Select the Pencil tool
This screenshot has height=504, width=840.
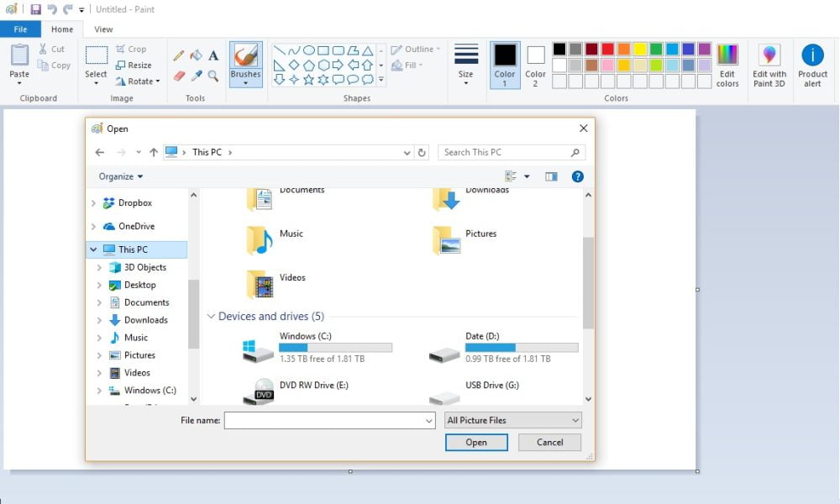[x=179, y=55]
